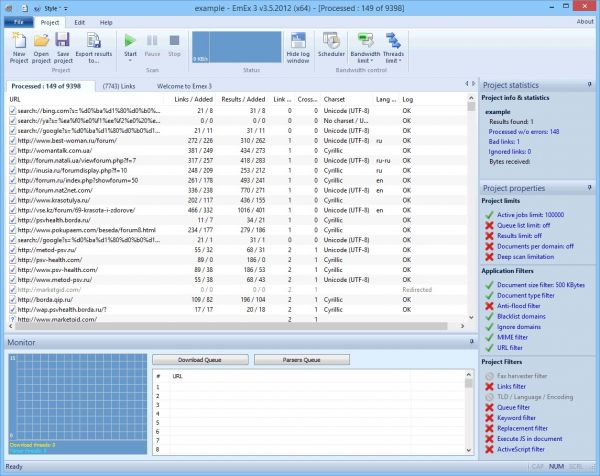This screenshot has width=600, height=476.
Task: Expand the Start scan dropdown
Action: (130, 62)
